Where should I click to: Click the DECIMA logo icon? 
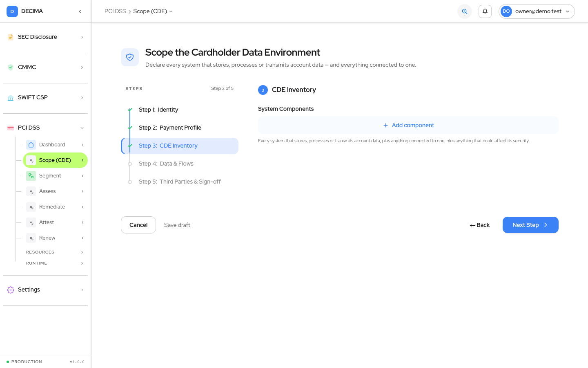(12, 11)
